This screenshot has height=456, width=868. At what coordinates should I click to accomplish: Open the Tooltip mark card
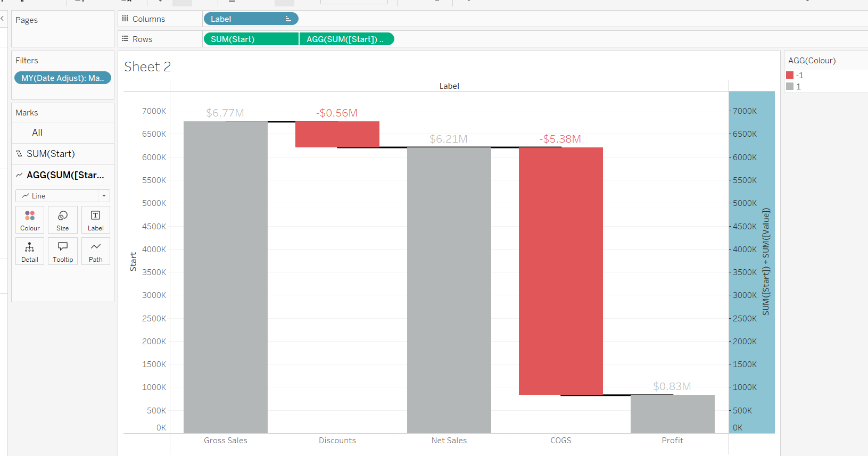(63, 251)
